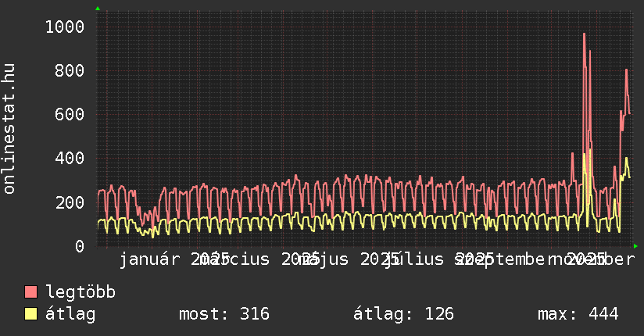Click the 800 y-axis label

[x=69, y=70]
